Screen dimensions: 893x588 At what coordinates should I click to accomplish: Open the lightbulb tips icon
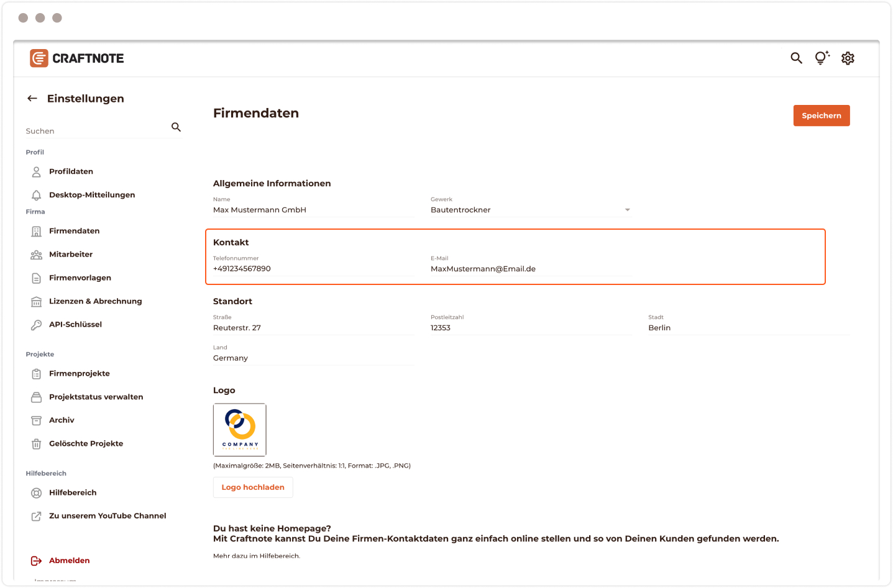(822, 58)
